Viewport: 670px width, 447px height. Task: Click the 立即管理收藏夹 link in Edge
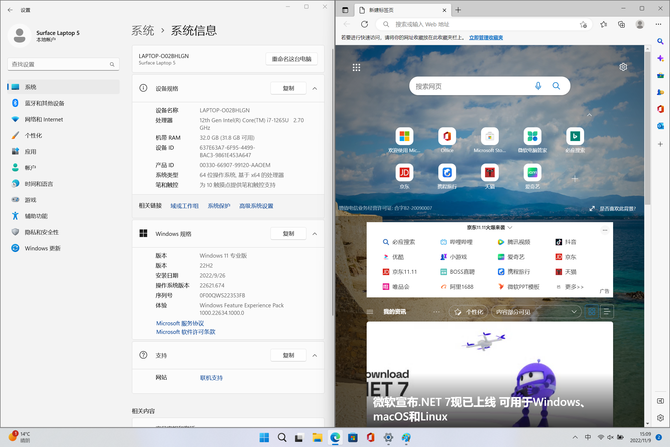point(486,38)
